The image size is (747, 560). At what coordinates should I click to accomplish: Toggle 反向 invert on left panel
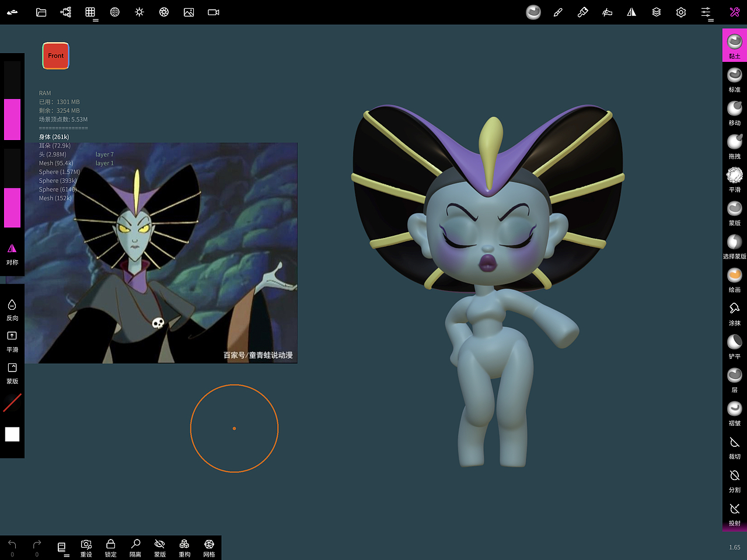(x=12, y=310)
